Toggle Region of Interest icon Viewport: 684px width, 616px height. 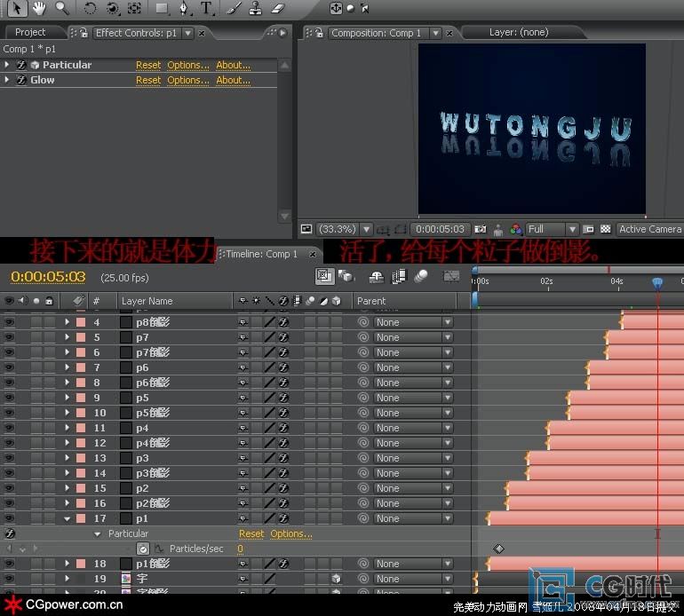pos(588,229)
